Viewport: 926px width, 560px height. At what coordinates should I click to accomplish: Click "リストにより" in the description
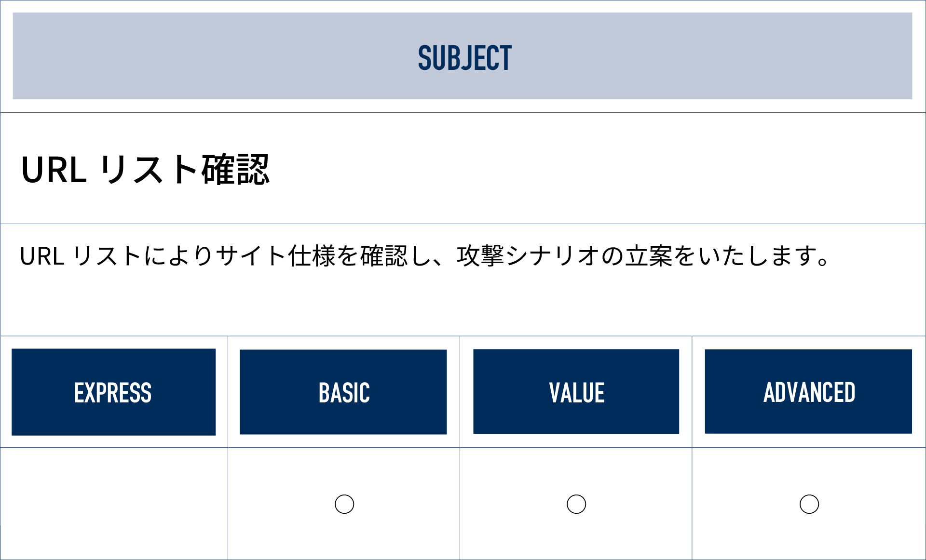click(143, 256)
